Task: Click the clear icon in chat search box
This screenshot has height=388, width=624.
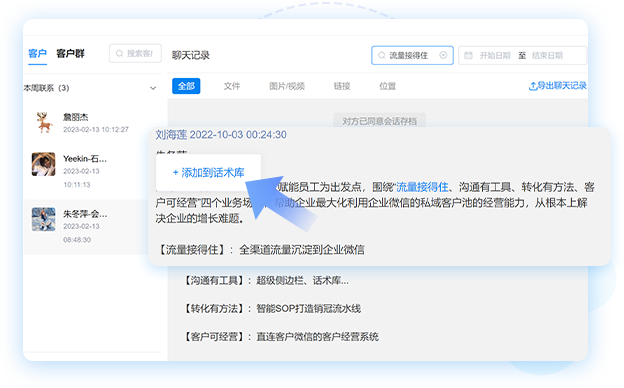Action: [443, 55]
